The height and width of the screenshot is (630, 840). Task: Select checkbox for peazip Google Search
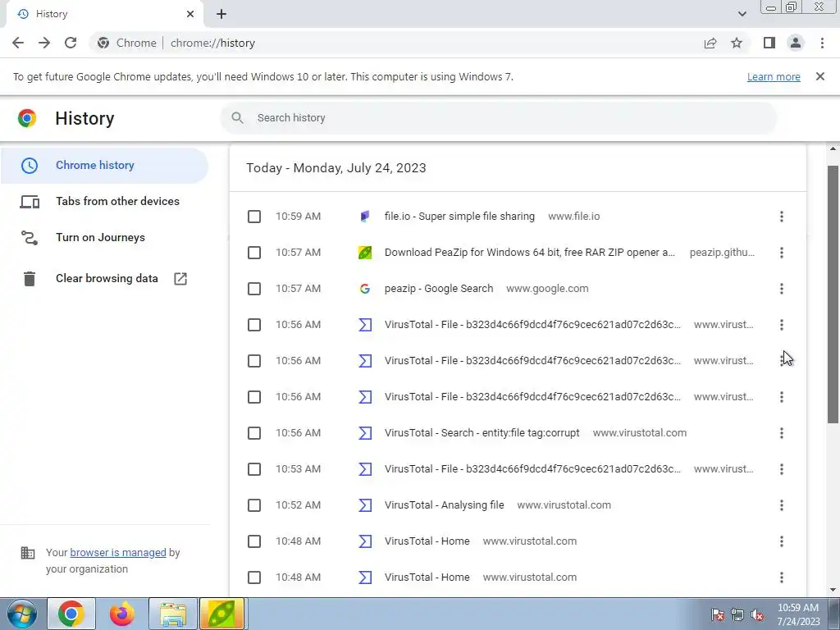click(254, 289)
